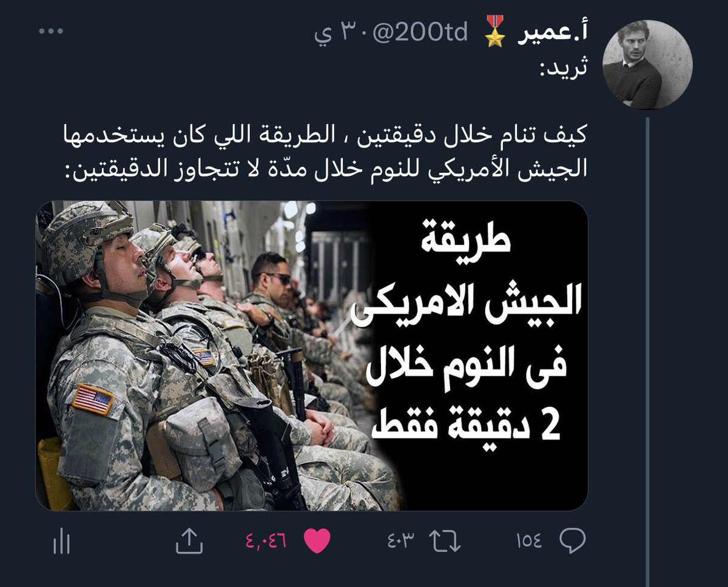This screenshot has width=728, height=587.
Task: Open the author's profile picture
Action: pos(648,64)
